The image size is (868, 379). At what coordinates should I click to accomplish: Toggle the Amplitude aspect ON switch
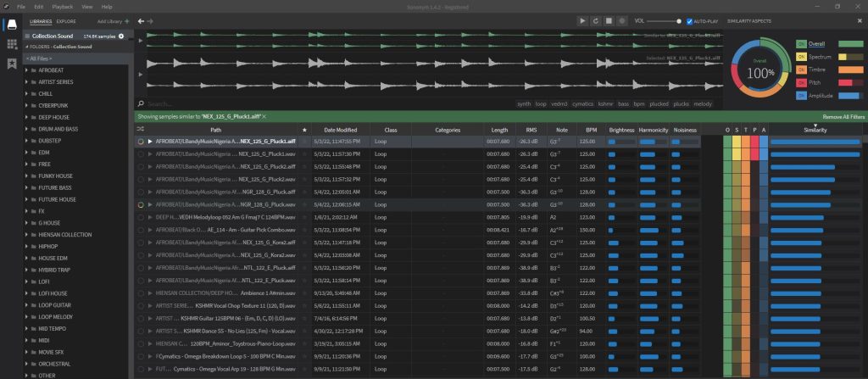click(800, 96)
